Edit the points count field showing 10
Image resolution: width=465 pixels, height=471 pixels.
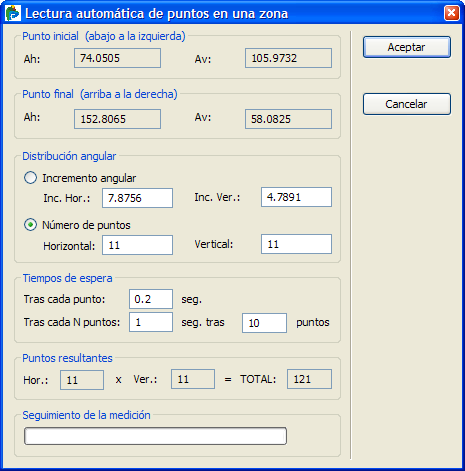[264, 323]
